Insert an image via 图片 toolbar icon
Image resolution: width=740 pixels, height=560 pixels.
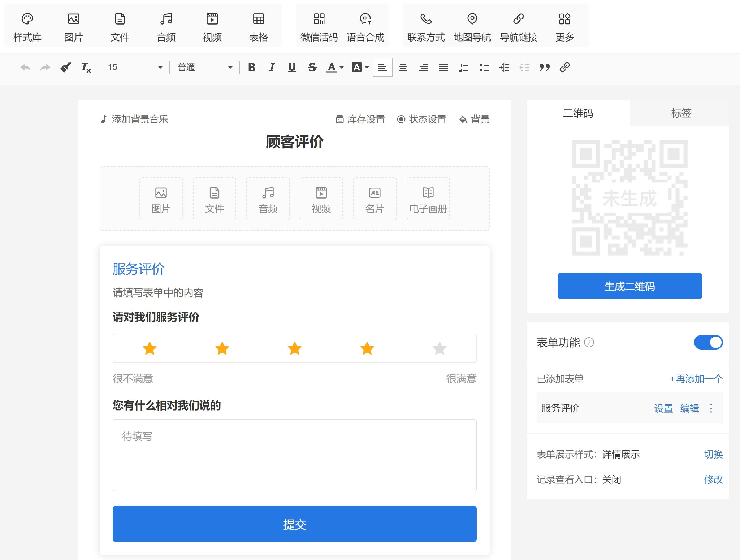click(x=74, y=27)
